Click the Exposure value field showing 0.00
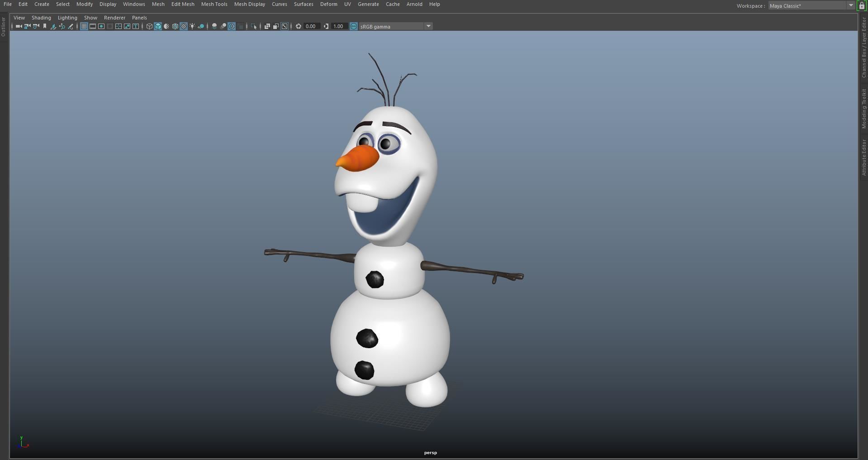 312,26
